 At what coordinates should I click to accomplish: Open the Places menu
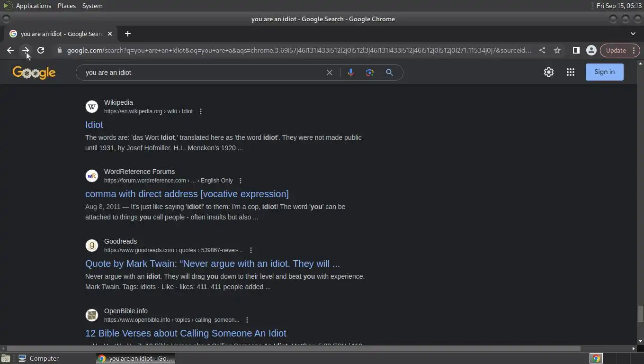67,6
